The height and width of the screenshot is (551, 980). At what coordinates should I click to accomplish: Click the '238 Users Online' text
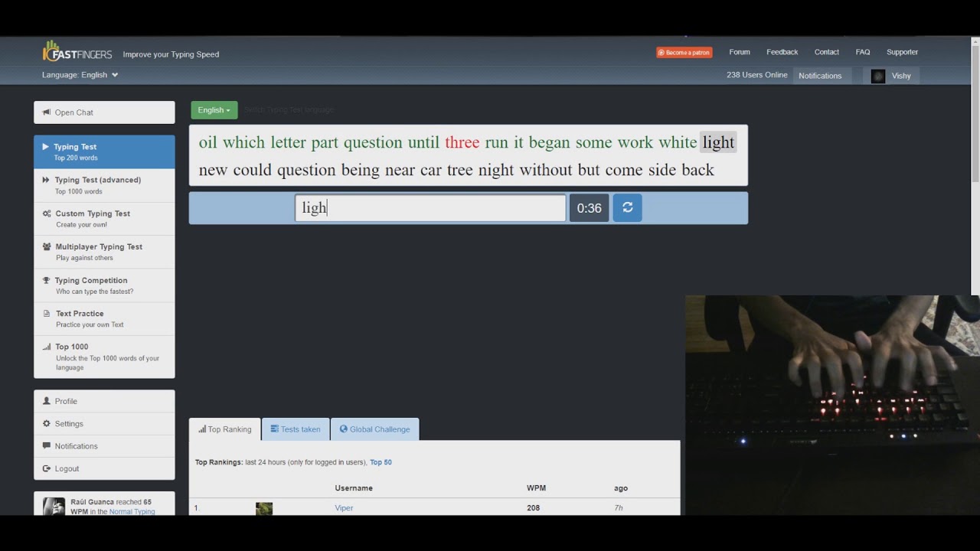point(756,75)
